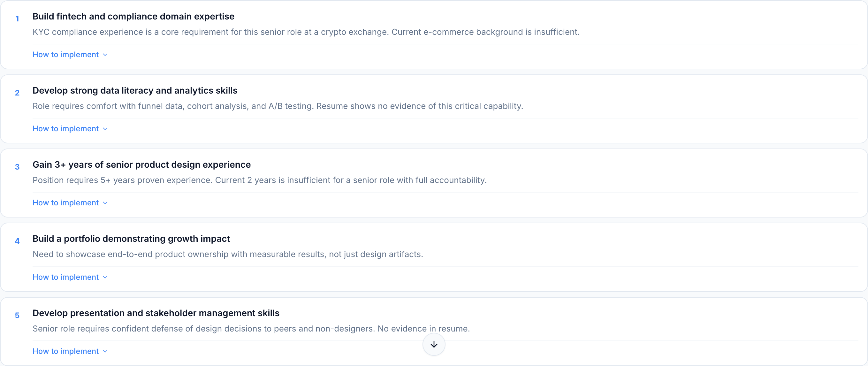This screenshot has height=366, width=868.
Task: Click the scroll-down arrow button
Action: tap(434, 344)
